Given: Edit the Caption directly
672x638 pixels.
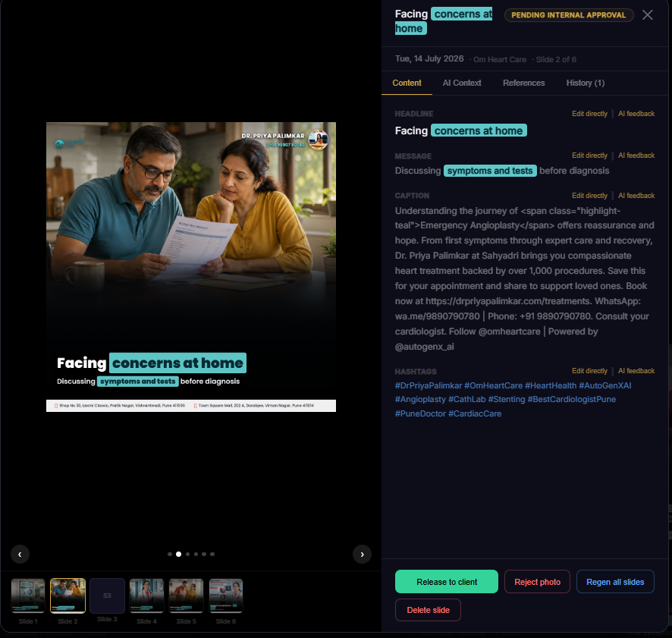Looking at the screenshot, I should pos(589,196).
